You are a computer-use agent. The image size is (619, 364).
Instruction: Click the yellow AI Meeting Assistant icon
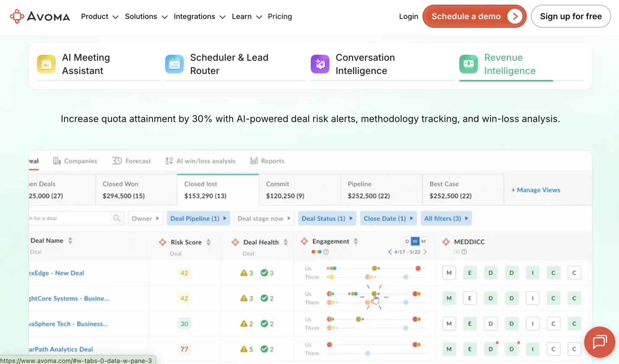point(46,64)
